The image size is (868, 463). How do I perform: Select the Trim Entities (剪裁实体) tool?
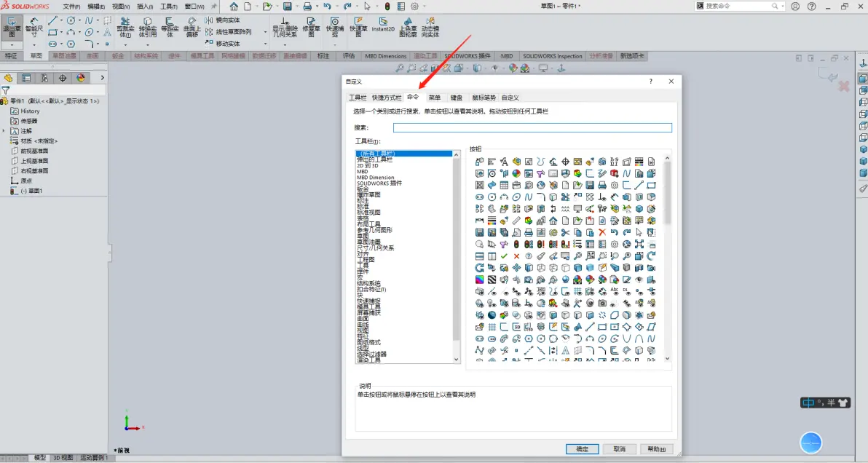tap(125, 27)
